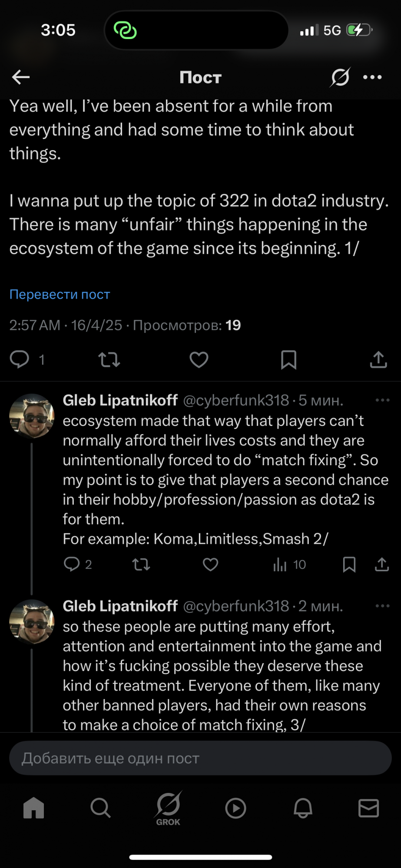Open options menu on the 2 мин. reply
The height and width of the screenshot is (868, 401).
click(x=382, y=606)
